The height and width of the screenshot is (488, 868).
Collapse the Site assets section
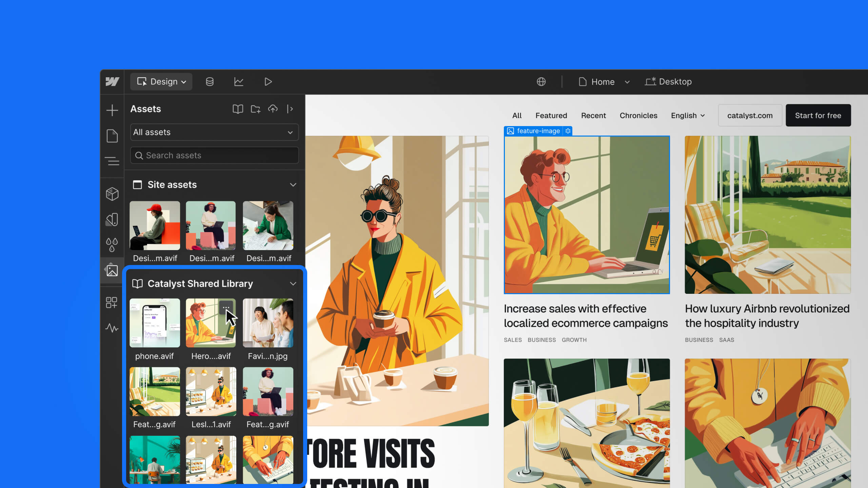293,185
